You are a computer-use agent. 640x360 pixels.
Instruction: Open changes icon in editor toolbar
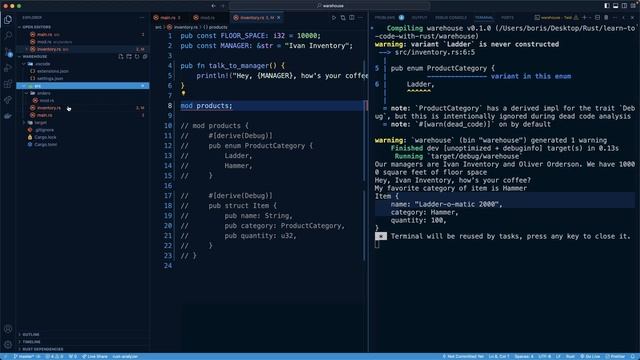(x=343, y=18)
